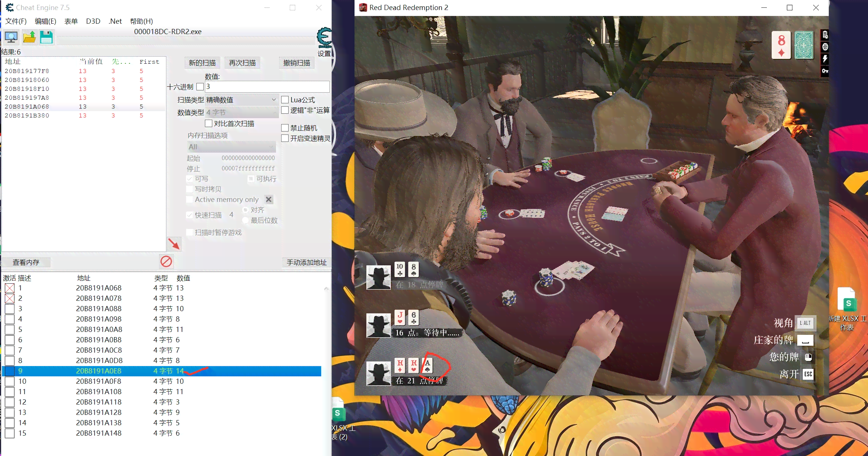Screen dimensions: 868x456
Task: Click the 8 of diamonds dealer card
Action: point(781,45)
